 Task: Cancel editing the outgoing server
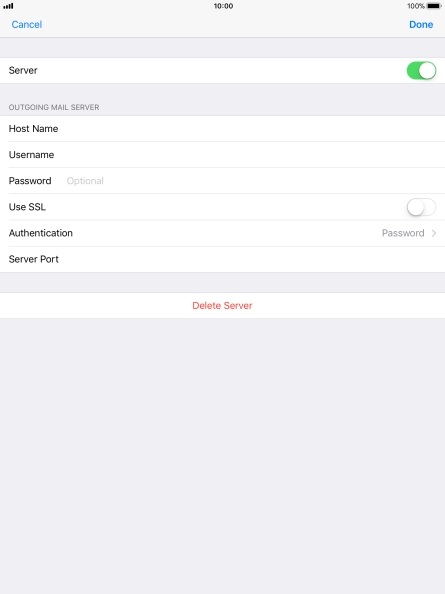pos(27,25)
